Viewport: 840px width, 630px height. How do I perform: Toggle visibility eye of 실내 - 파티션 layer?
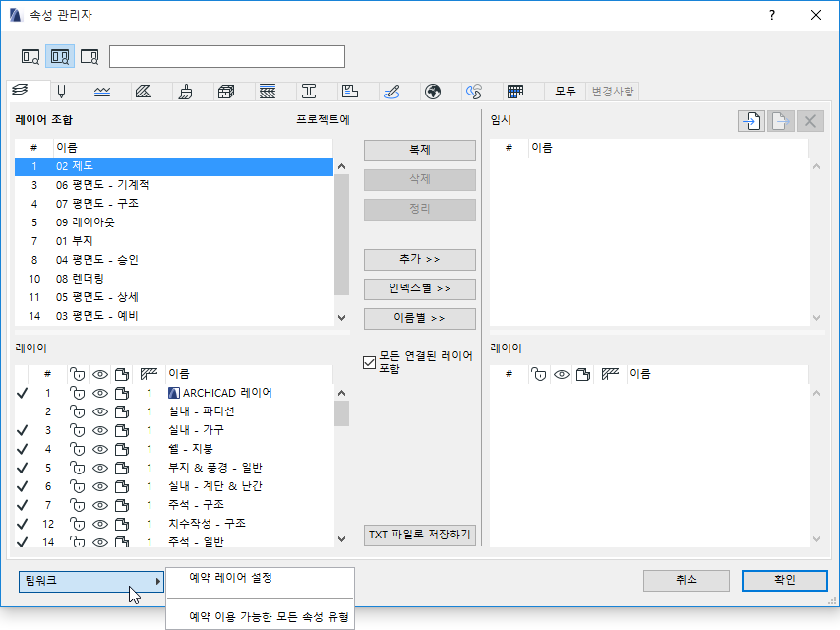coord(100,411)
